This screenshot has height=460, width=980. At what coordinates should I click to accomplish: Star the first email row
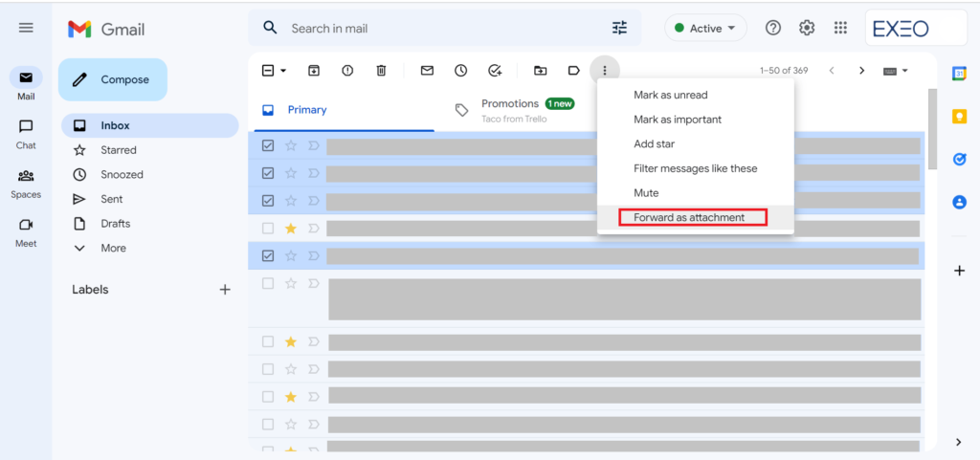click(x=291, y=145)
